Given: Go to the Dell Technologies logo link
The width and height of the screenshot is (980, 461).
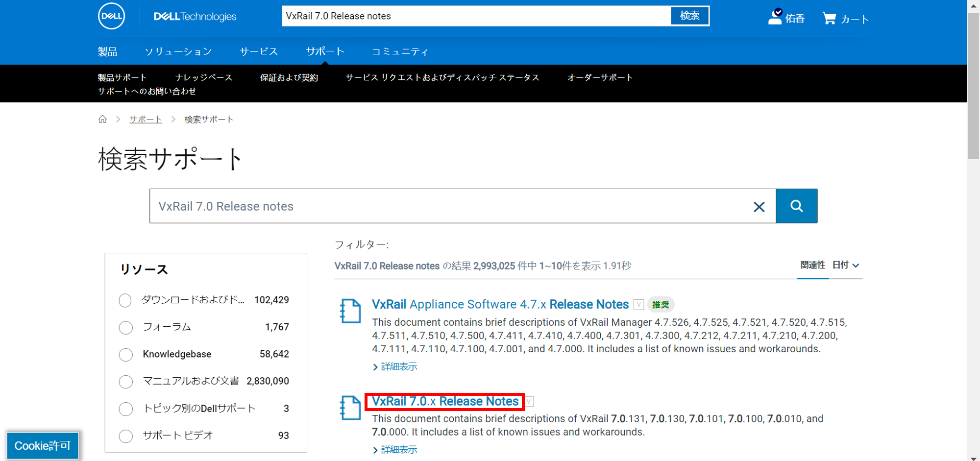Looking at the screenshot, I should point(195,17).
